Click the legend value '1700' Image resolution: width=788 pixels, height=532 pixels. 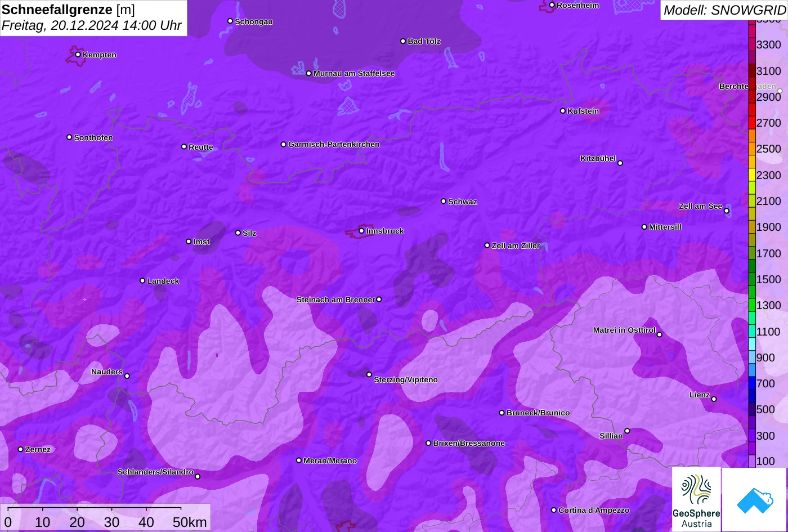769,253
